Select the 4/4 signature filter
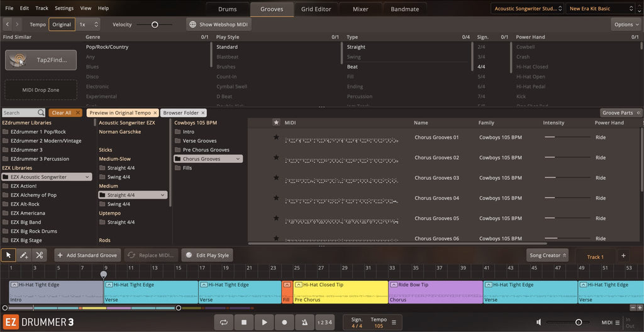644x332 pixels. 481,67
